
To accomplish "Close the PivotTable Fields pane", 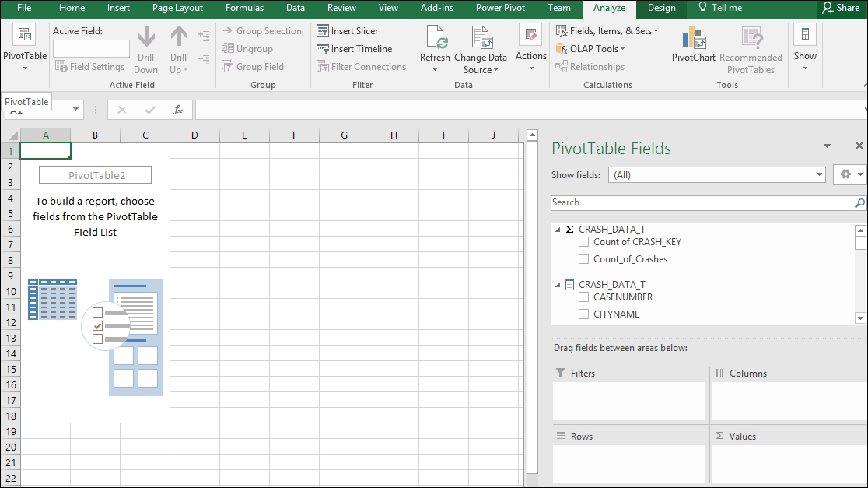I will tap(859, 146).
